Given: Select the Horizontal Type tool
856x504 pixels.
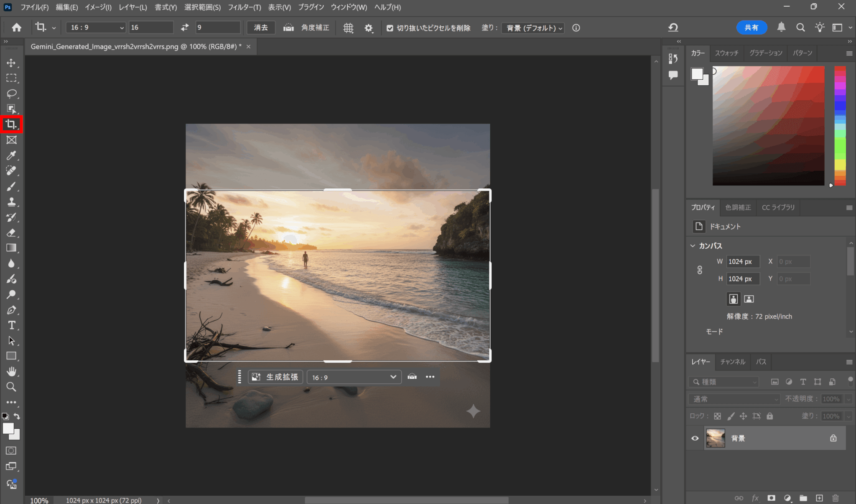Looking at the screenshot, I should point(11,325).
